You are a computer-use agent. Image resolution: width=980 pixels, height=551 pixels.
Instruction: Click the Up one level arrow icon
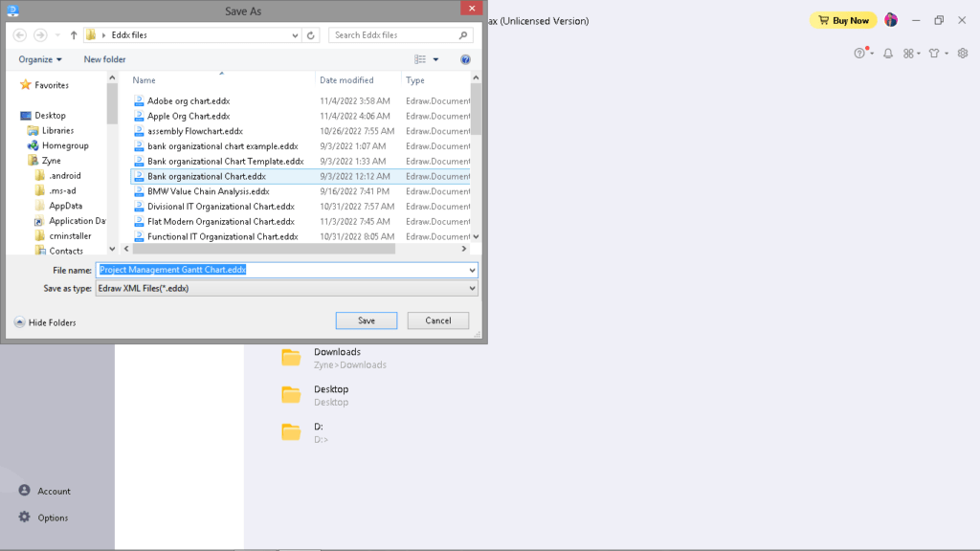(x=74, y=35)
